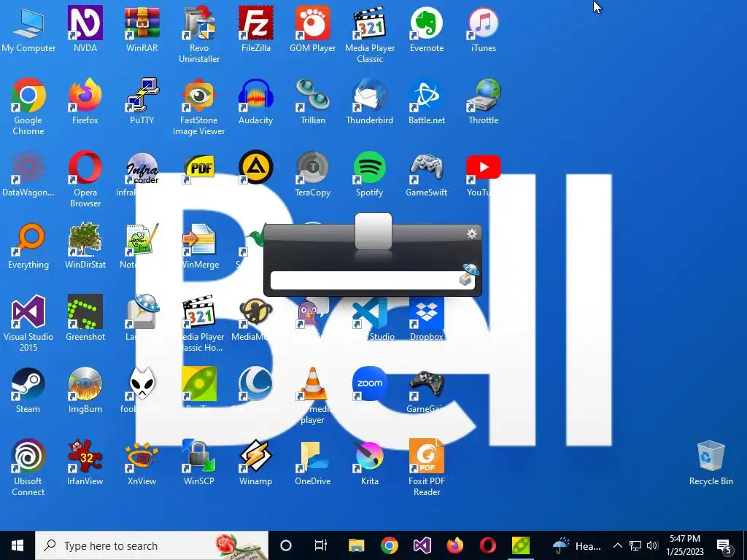Open File Explorer from the taskbar
The width and height of the screenshot is (747, 560).
(x=356, y=545)
